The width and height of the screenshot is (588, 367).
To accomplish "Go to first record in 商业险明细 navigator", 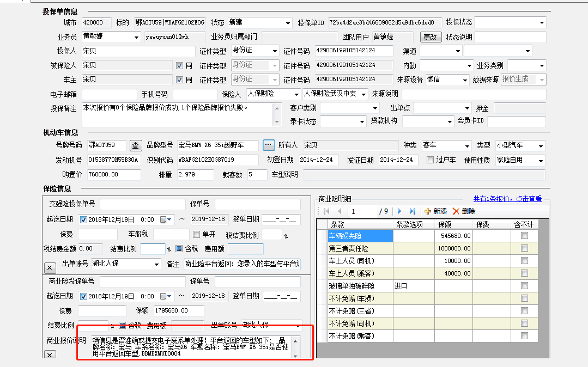I will pos(326,211).
